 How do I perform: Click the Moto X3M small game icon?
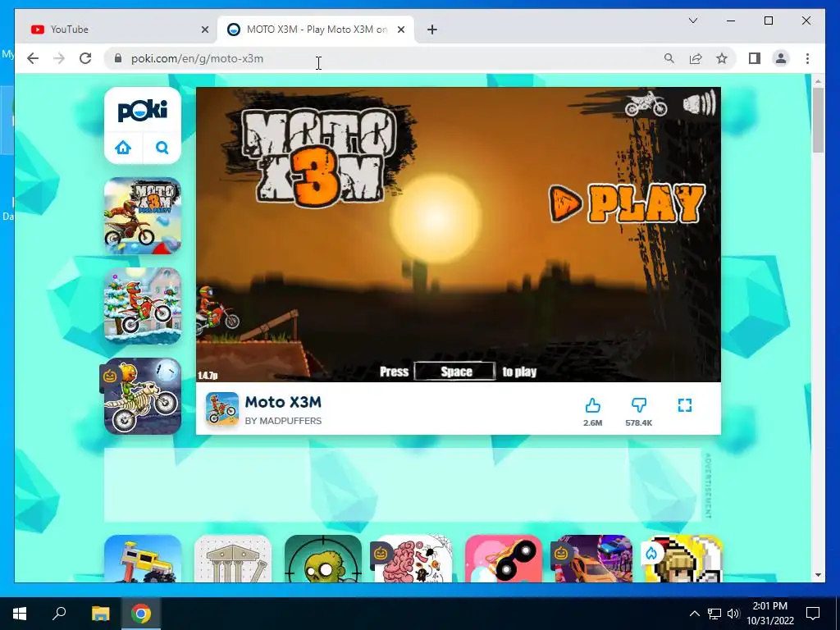pos(222,409)
